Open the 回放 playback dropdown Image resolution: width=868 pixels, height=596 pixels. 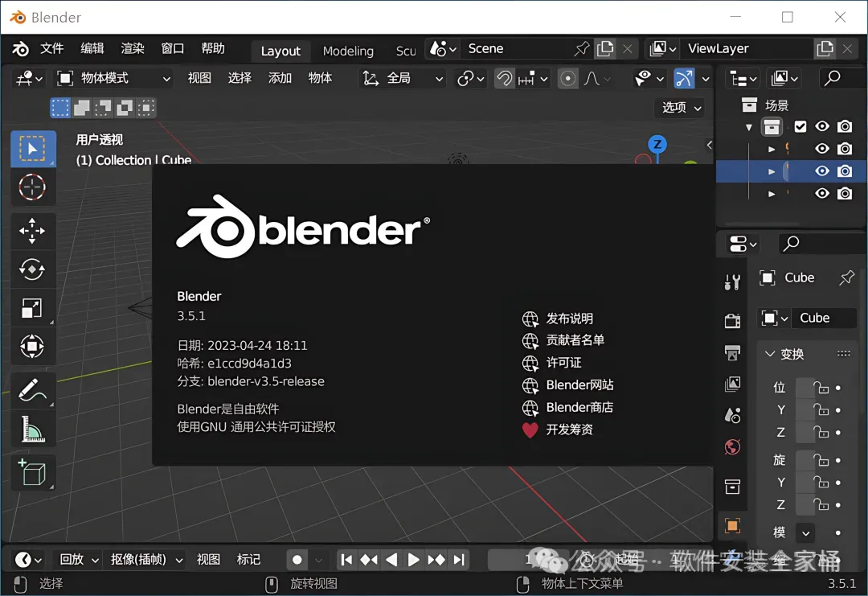point(78,560)
